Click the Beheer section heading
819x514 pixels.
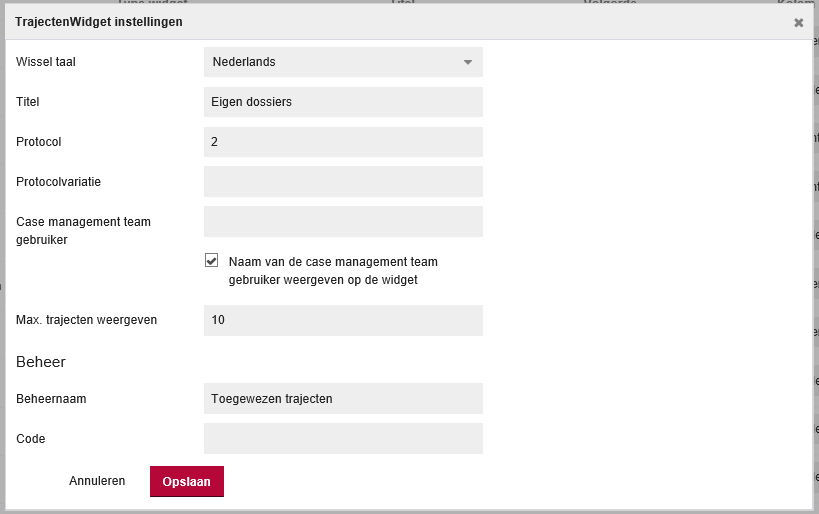(x=41, y=361)
